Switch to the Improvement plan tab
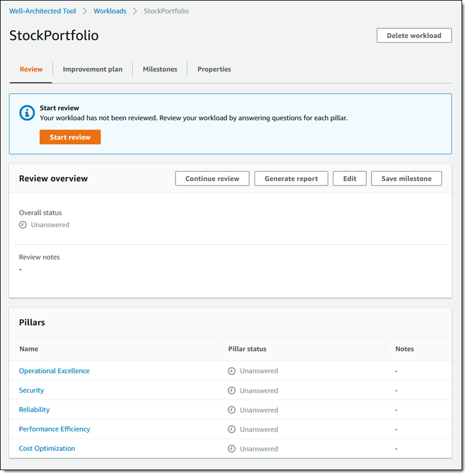Viewport: 468px width, 476px height. [92, 69]
